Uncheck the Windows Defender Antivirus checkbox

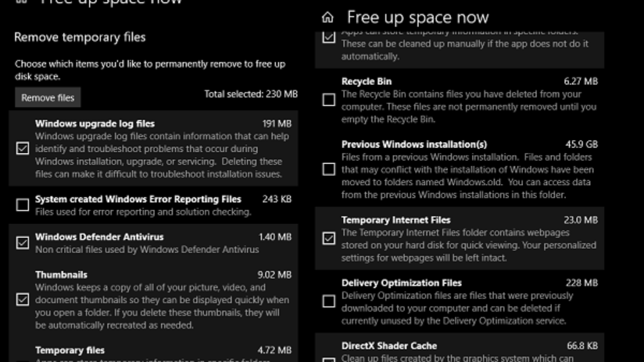coord(23,243)
